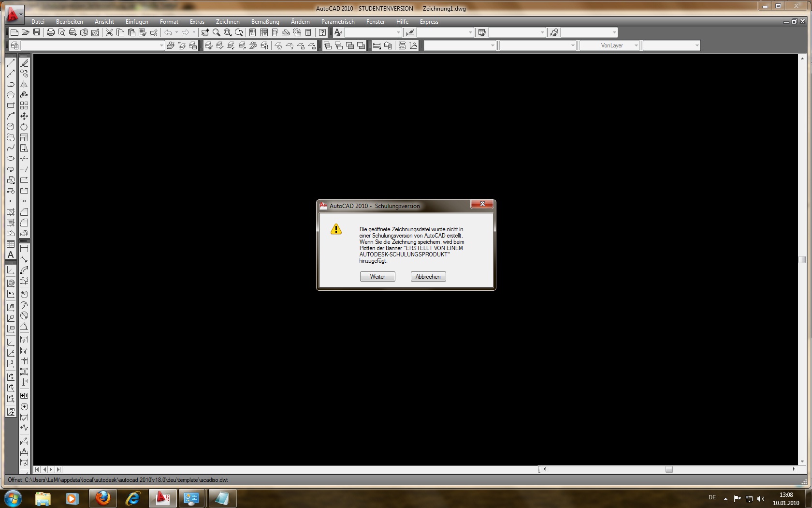Open the Bearbeiten menu

[70, 22]
